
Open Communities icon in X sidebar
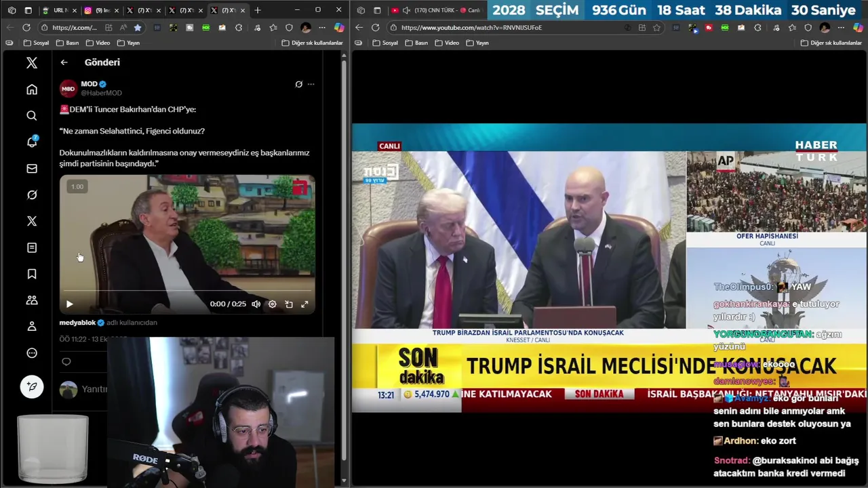pos(32,300)
